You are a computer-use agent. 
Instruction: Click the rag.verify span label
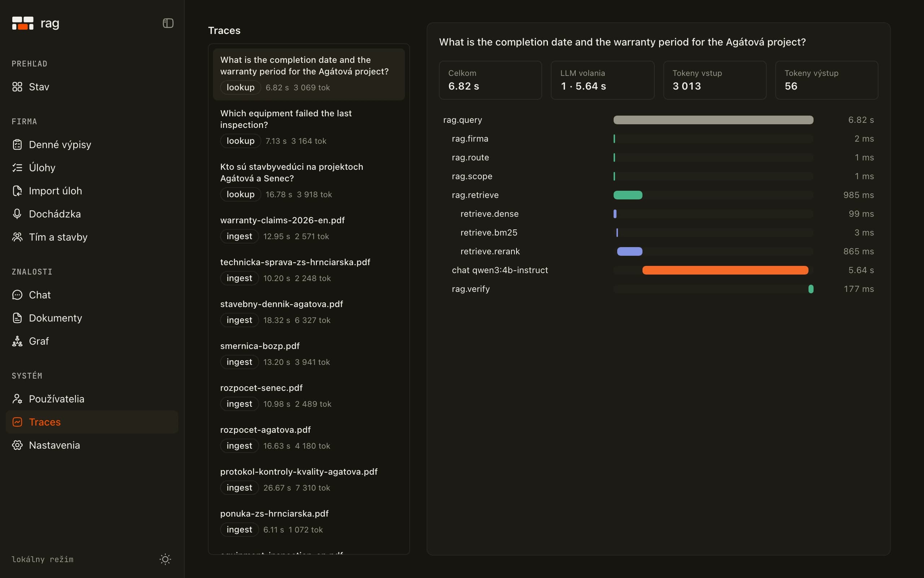pyautogui.click(x=470, y=289)
